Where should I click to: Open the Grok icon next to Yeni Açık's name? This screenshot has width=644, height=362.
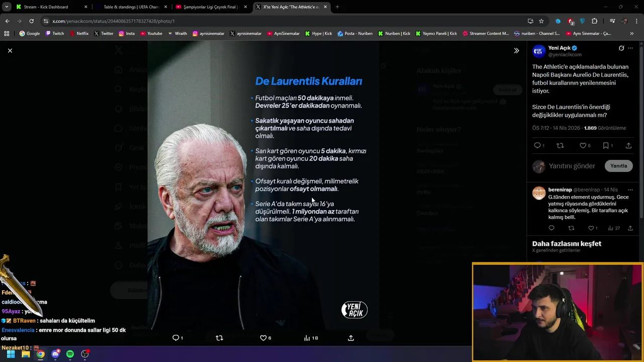[x=621, y=48]
